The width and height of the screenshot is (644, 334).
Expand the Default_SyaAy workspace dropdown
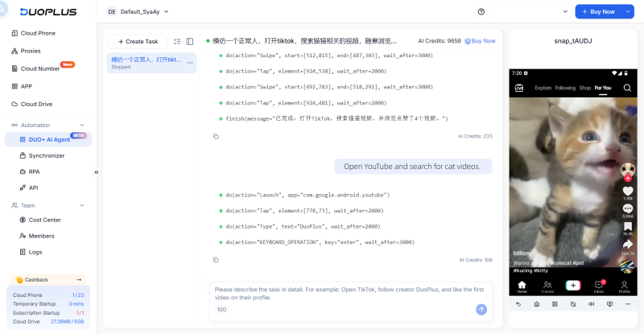165,12
